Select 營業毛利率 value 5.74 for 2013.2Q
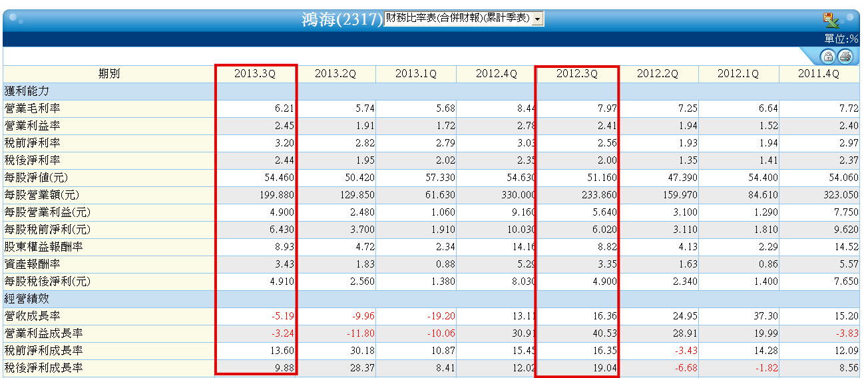The width and height of the screenshot is (868, 378). [x=364, y=108]
